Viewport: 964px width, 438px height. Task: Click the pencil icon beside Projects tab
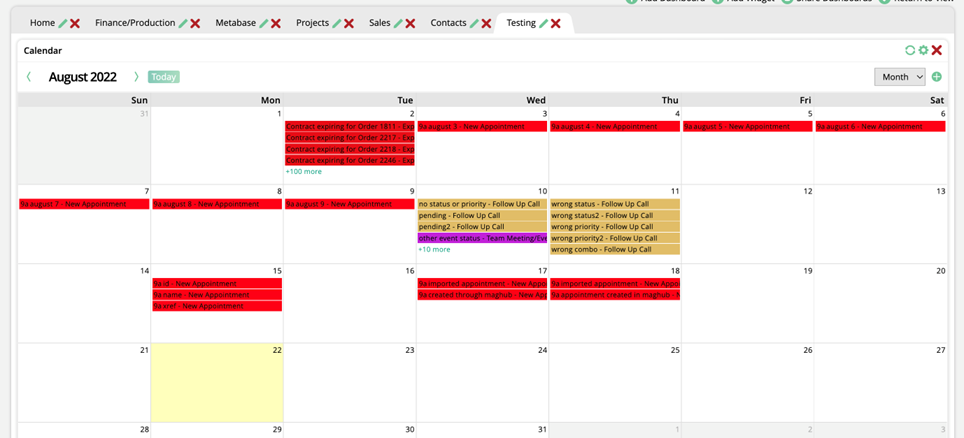click(336, 23)
